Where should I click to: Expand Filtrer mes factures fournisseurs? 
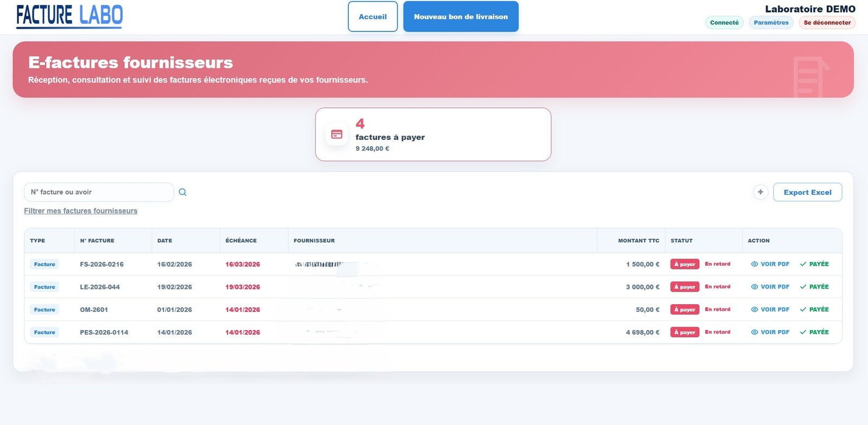(81, 211)
